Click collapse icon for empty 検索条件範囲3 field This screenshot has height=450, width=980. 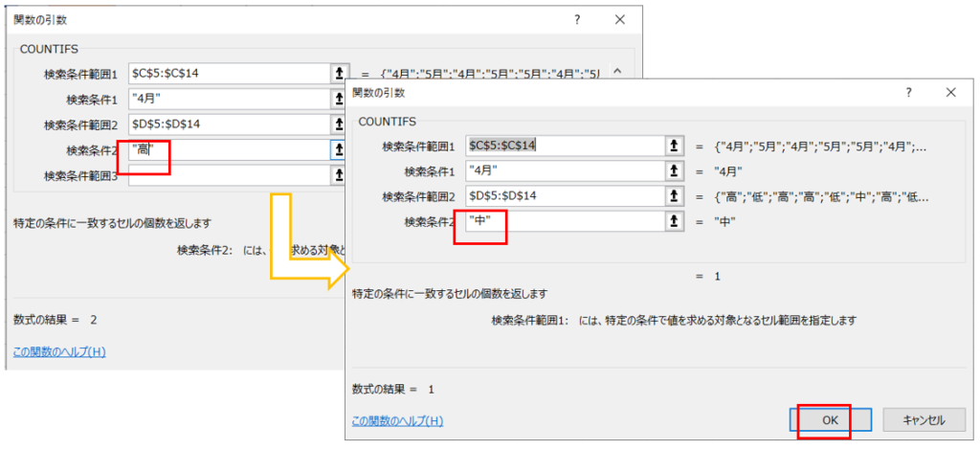pos(338,175)
